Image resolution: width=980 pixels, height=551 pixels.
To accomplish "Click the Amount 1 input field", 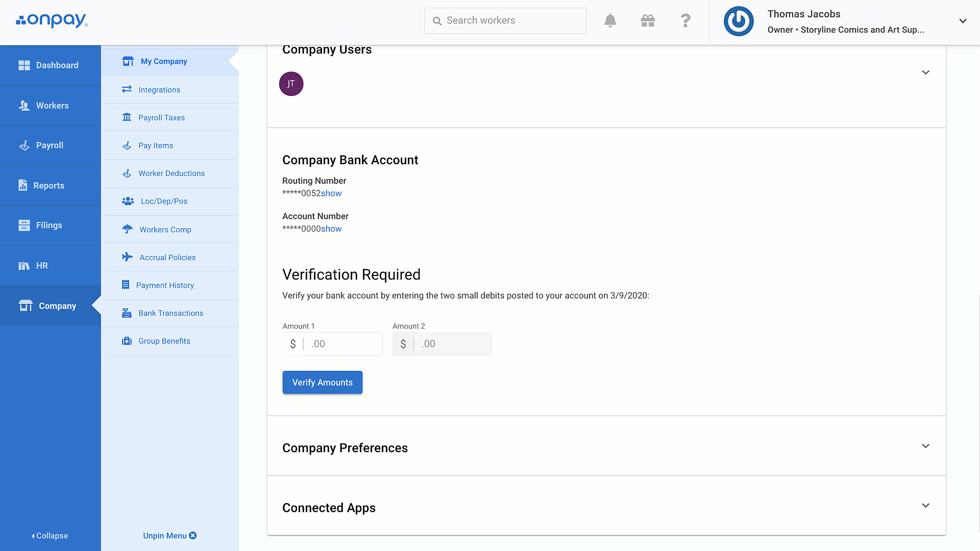I will [343, 344].
